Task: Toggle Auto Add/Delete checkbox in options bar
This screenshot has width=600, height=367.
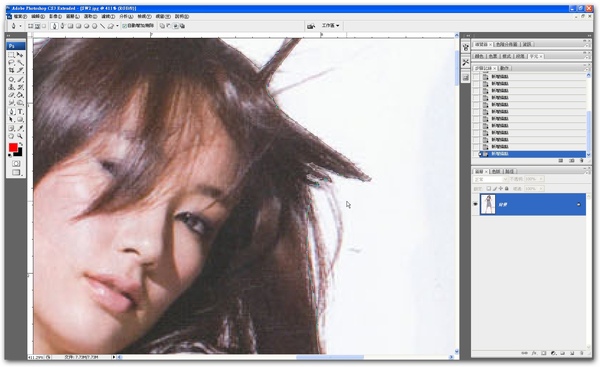Action: (124, 26)
